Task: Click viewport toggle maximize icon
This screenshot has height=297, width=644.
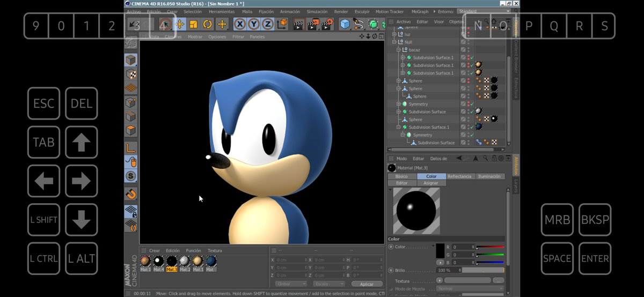Action: [382, 36]
